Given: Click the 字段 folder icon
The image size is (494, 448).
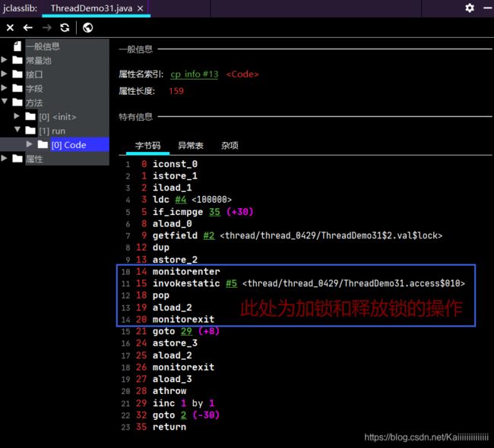Looking at the screenshot, I should tap(17, 88).
